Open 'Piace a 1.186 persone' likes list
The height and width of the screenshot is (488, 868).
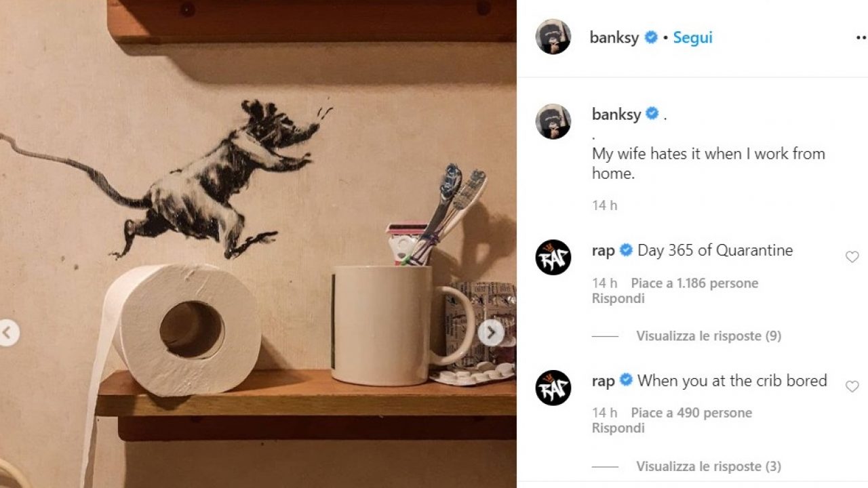pos(694,283)
